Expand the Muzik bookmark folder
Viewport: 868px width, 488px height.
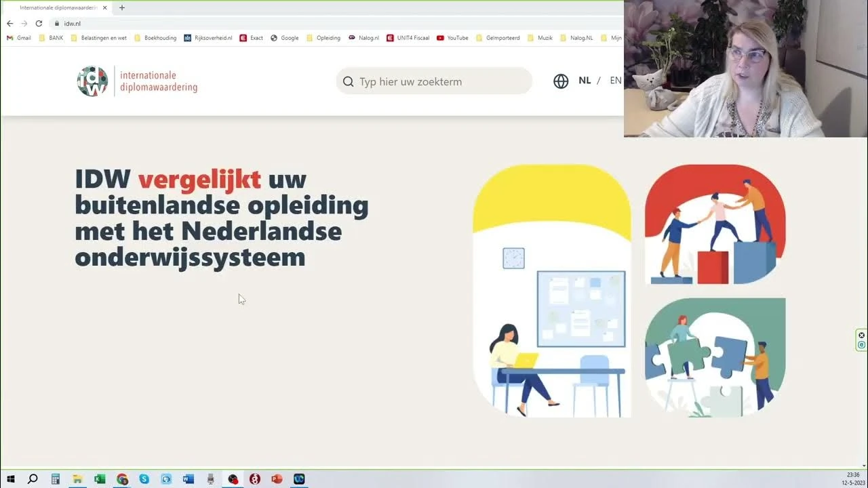pos(540,38)
